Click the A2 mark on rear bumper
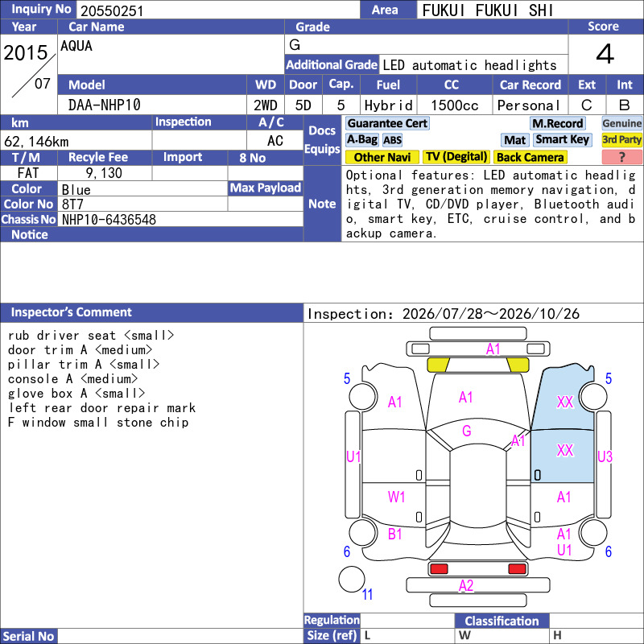 click(466, 585)
